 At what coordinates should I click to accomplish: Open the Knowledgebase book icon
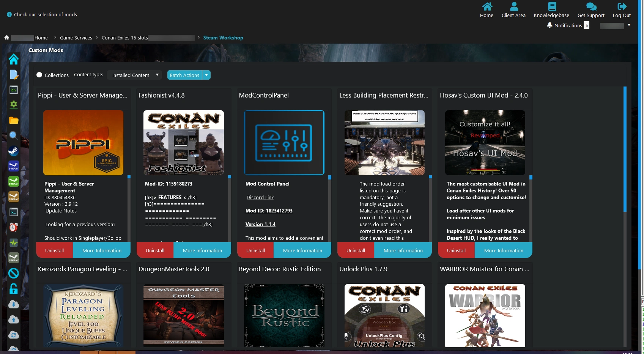coord(551,7)
